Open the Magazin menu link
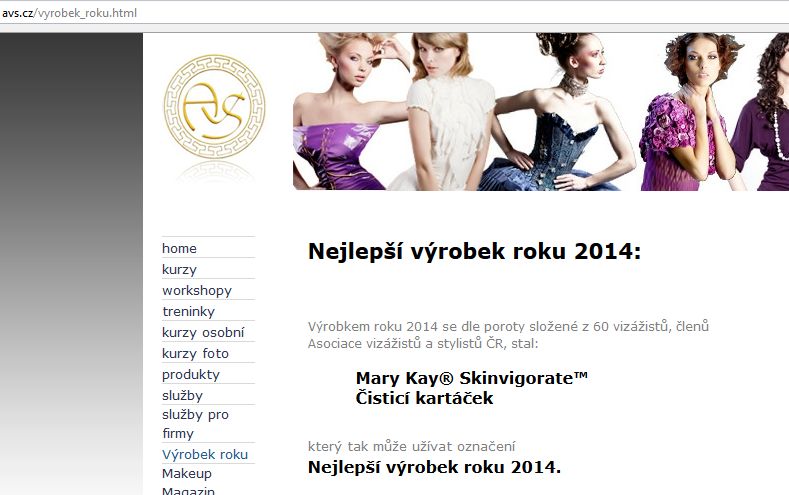 (188, 490)
